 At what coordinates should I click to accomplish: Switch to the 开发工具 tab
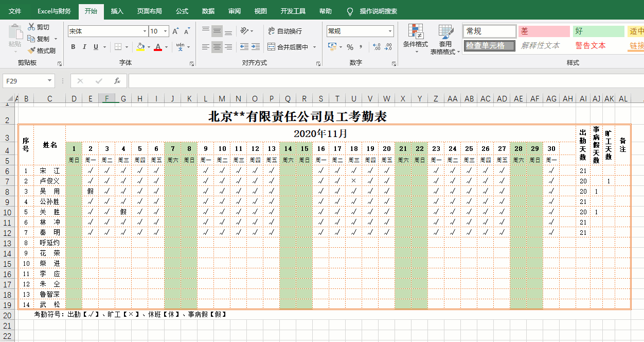pyautogui.click(x=293, y=11)
